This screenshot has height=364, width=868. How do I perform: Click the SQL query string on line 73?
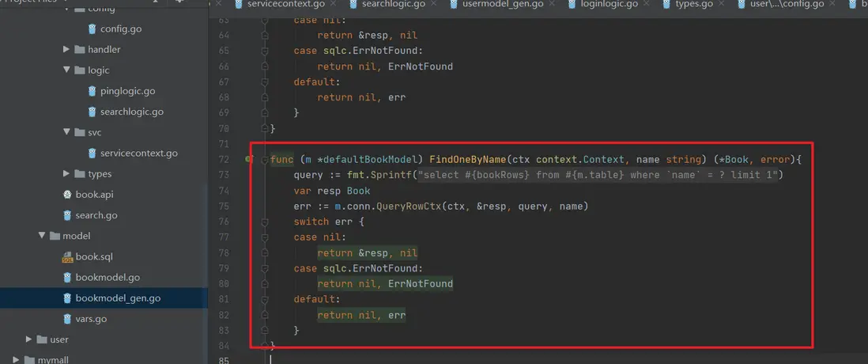coord(598,175)
